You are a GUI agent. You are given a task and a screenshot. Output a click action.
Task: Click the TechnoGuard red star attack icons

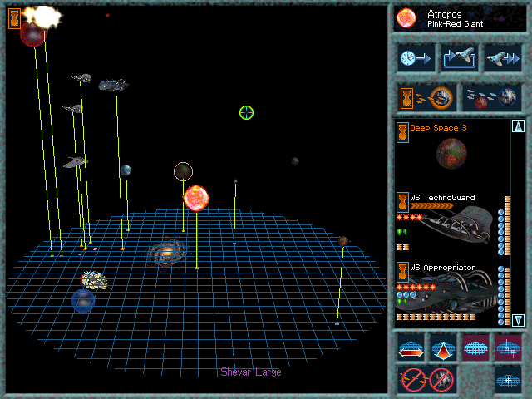pyautogui.click(x=410, y=217)
